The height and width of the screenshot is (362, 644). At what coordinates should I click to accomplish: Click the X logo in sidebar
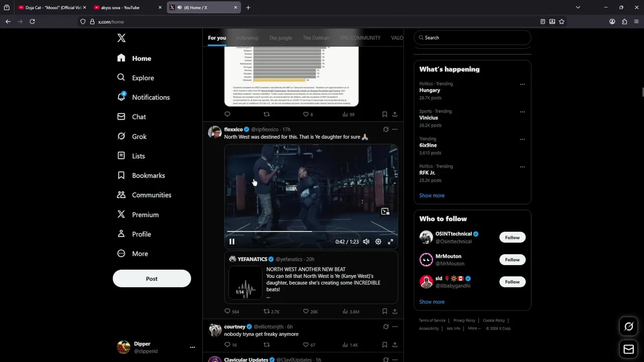point(121,38)
